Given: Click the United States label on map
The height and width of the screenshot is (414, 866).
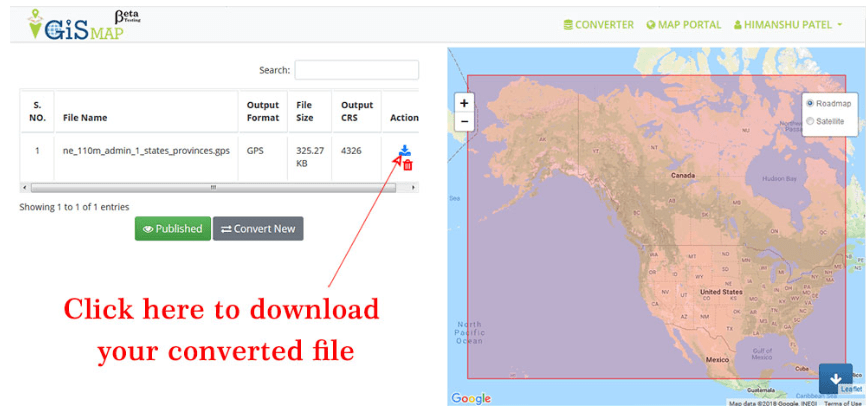Looking at the screenshot, I should [721, 291].
